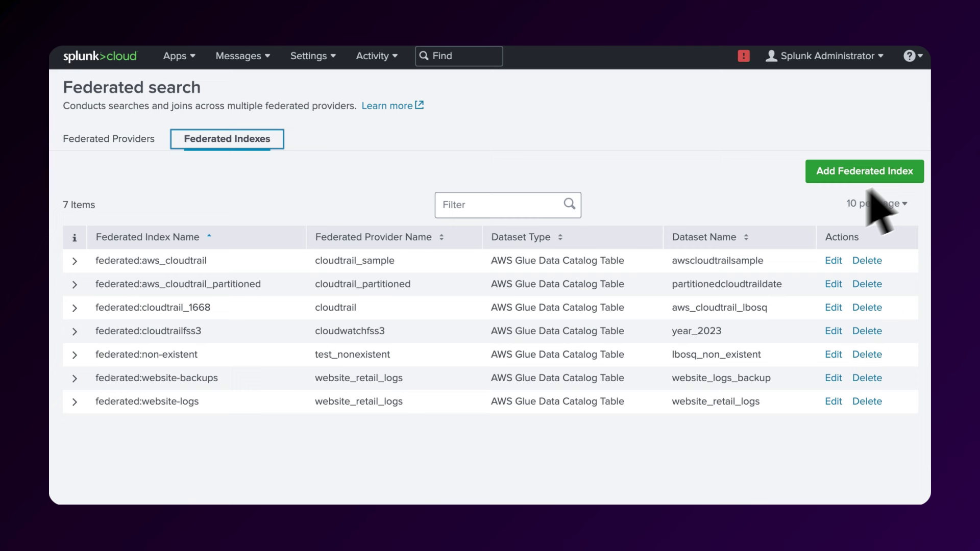Open the Settings menu
Image resolution: width=980 pixels, height=551 pixels.
(x=312, y=56)
